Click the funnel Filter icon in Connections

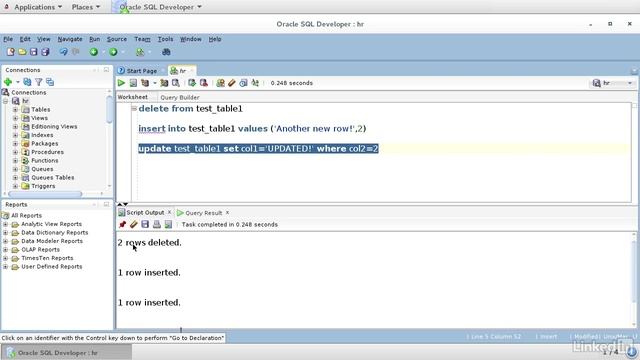(x=39, y=82)
